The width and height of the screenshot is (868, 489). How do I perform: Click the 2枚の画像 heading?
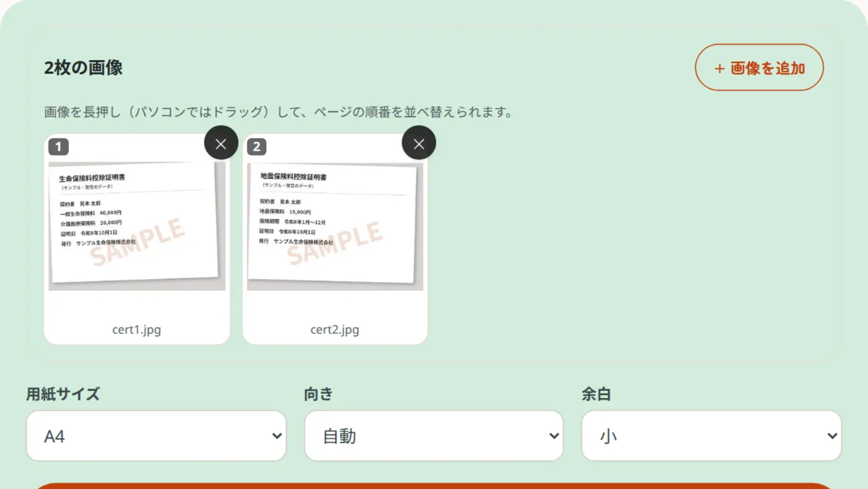pos(83,68)
